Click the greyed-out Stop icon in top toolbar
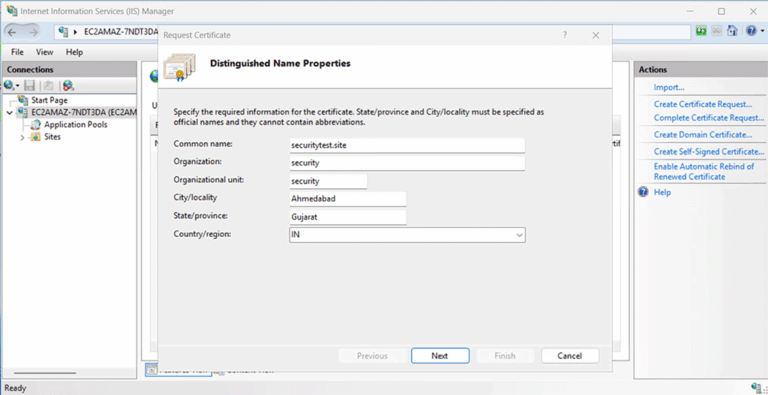This screenshot has height=395, width=768. click(x=717, y=31)
